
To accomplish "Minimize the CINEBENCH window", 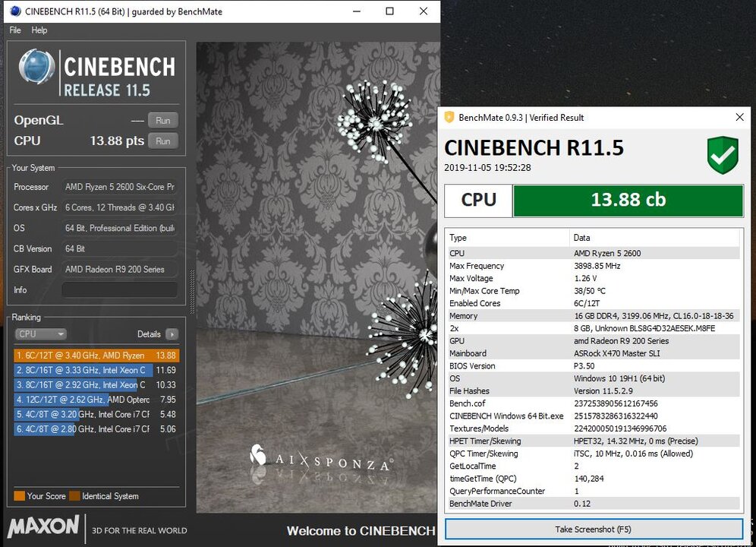I will (x=357, y=11).
